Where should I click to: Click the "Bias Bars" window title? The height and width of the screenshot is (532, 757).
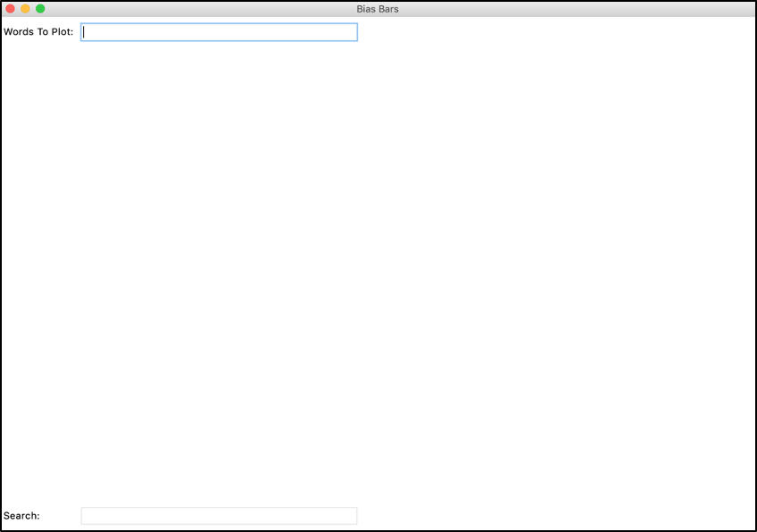click(x=378, y=9)
